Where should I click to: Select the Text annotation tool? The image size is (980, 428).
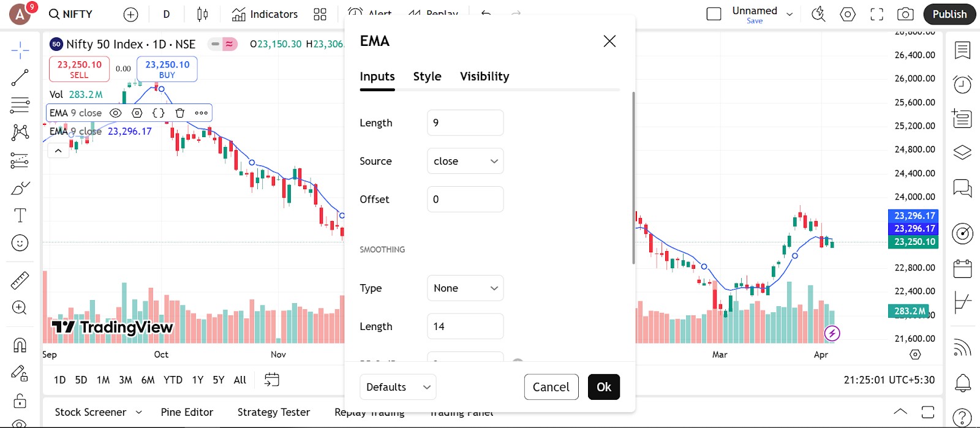(x=20, y=216)
